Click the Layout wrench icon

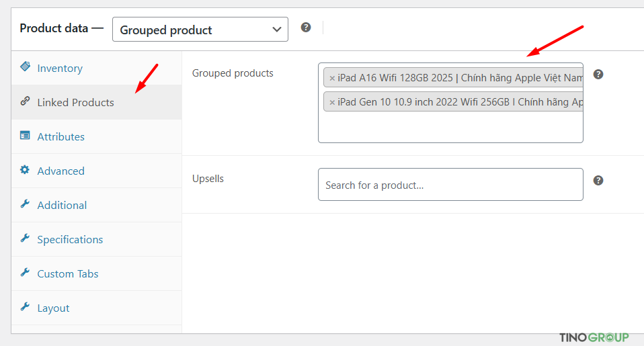tap(25, 306)
